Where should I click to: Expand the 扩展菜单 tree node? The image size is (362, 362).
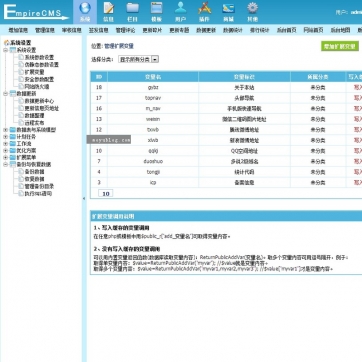pyautogui.click(x=5, y=157)
